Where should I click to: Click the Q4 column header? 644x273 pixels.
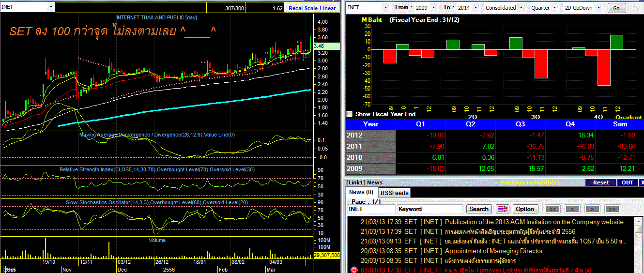point(570,124)
